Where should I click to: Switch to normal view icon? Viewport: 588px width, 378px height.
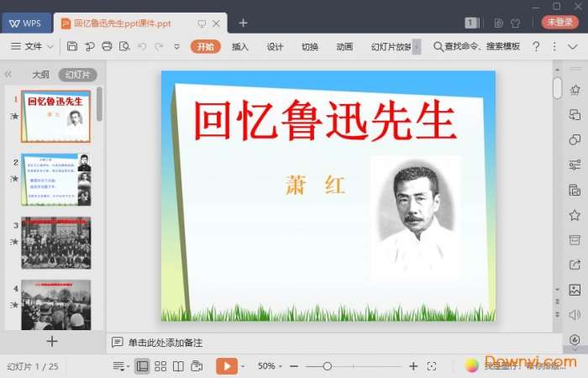coord(142,366)
